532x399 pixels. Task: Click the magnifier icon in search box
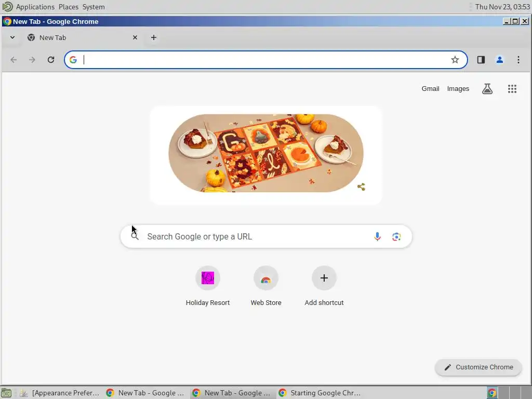[x=135, y=236]
